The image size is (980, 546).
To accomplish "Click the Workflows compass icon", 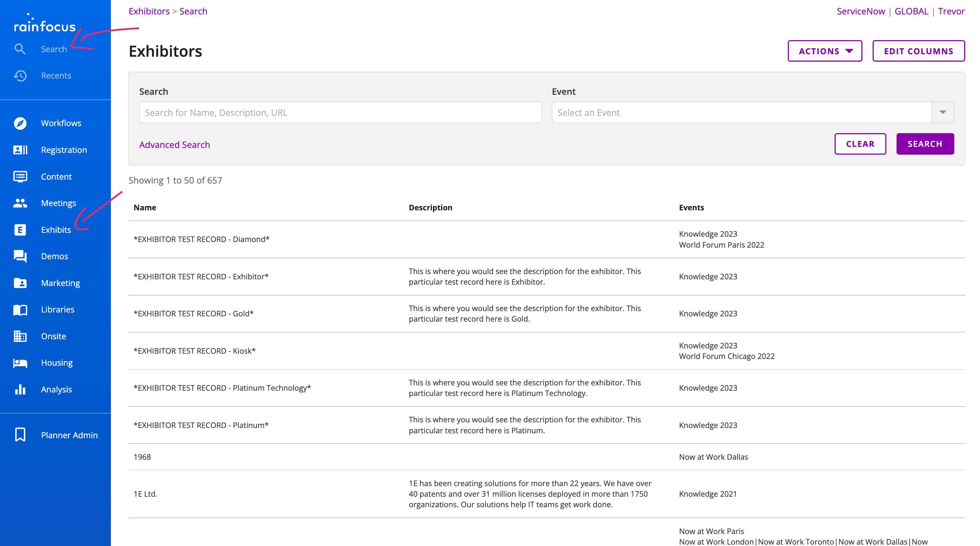I will [x=20, y=123].
